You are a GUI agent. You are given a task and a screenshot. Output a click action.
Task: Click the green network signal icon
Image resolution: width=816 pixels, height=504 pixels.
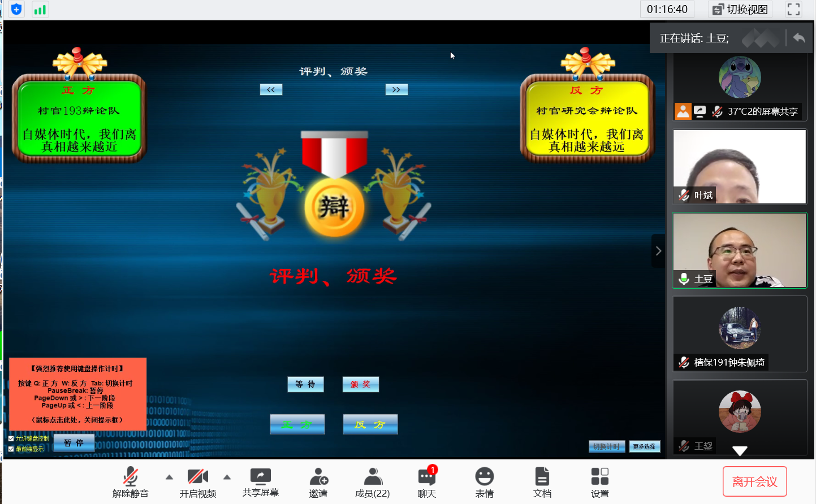40,10
